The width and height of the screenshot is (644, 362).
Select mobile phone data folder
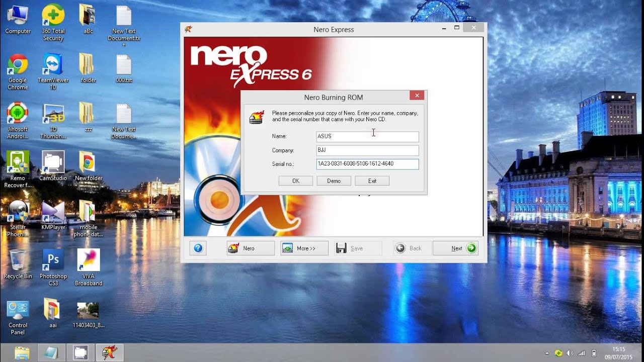88,219
